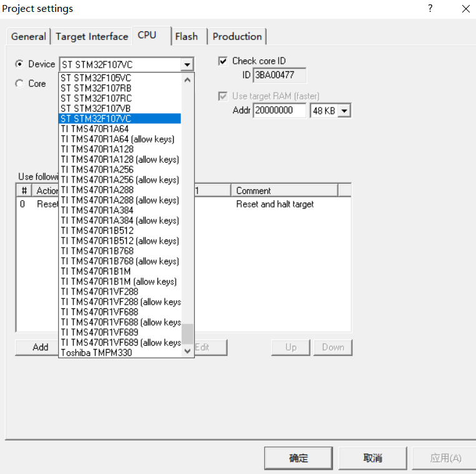Toggle the Check core ID checkbox
This screenshot has height=474, width=476.
coord(223,61)
